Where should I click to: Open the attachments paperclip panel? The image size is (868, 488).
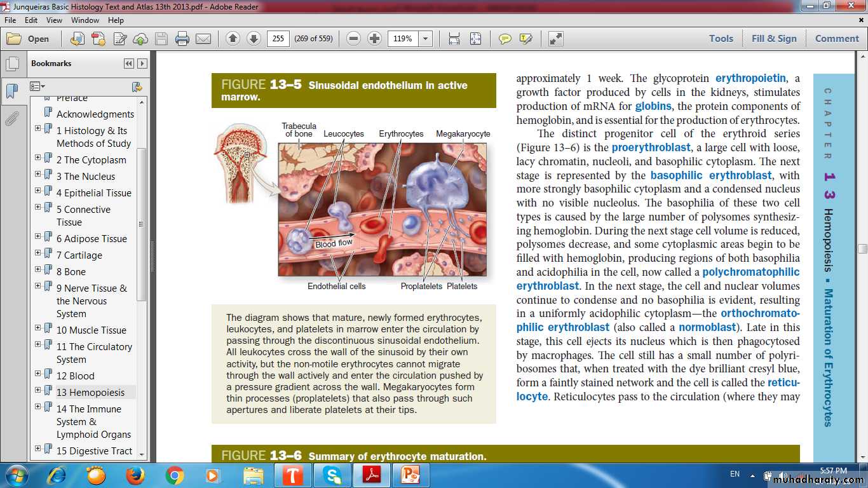11,119
